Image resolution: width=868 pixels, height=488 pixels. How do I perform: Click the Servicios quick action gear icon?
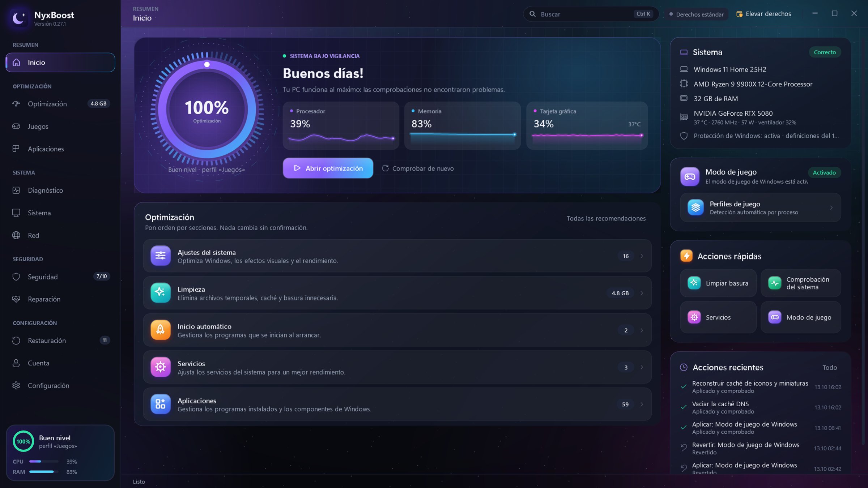(x=694, y=317)
